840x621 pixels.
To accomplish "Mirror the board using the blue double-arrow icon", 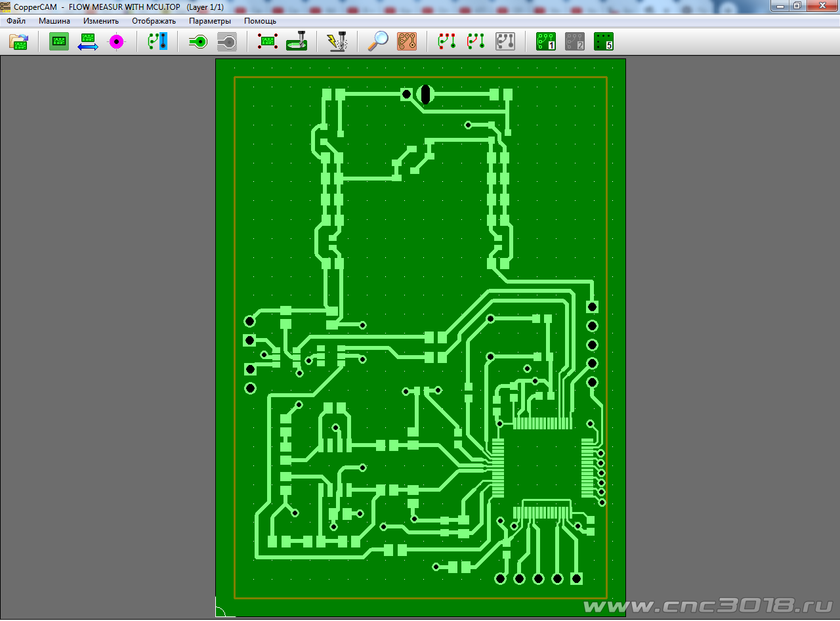I will [88, 42].
